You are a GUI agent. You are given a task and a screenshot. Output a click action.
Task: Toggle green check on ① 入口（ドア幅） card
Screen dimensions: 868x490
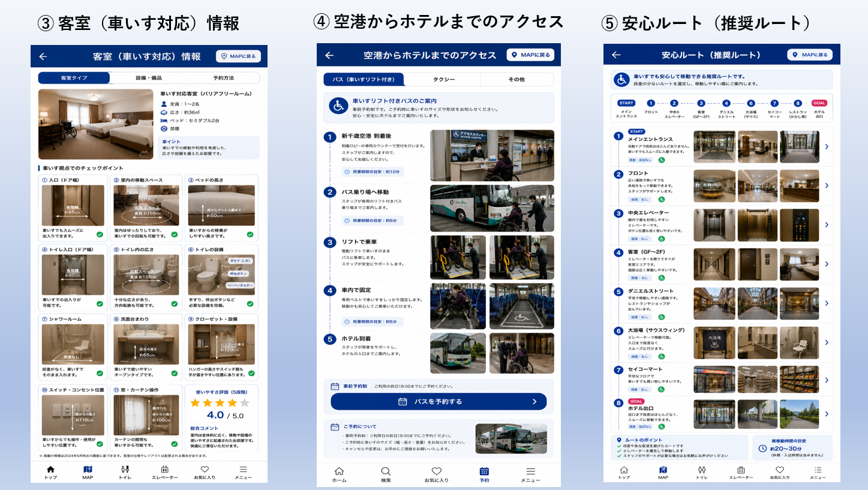(100, 235)
